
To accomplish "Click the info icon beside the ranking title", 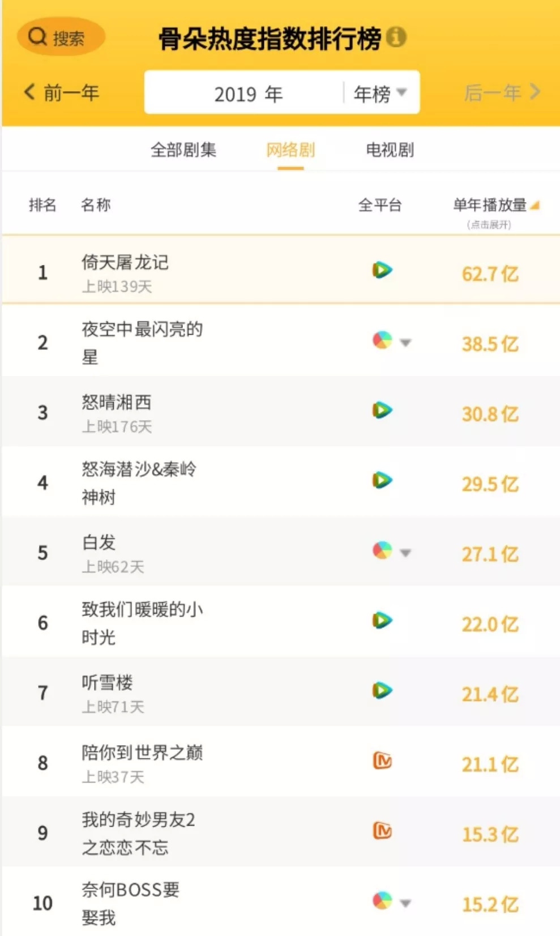I will tap(396, 37).
